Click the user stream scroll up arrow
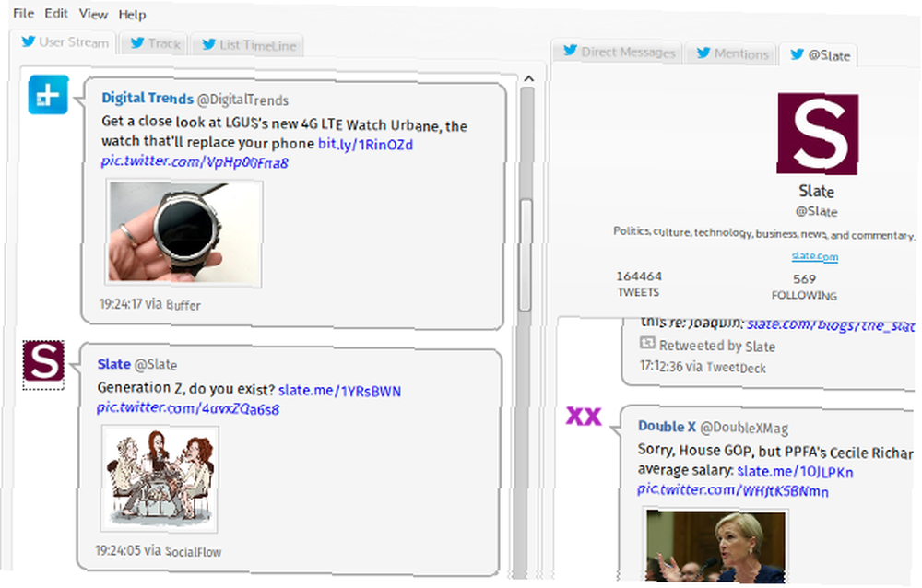The image size is (922, 588). tap(528, 78)
